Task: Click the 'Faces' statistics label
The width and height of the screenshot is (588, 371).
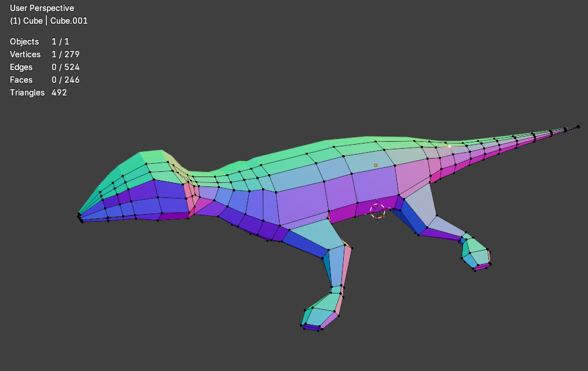Action: coord(21,80)
